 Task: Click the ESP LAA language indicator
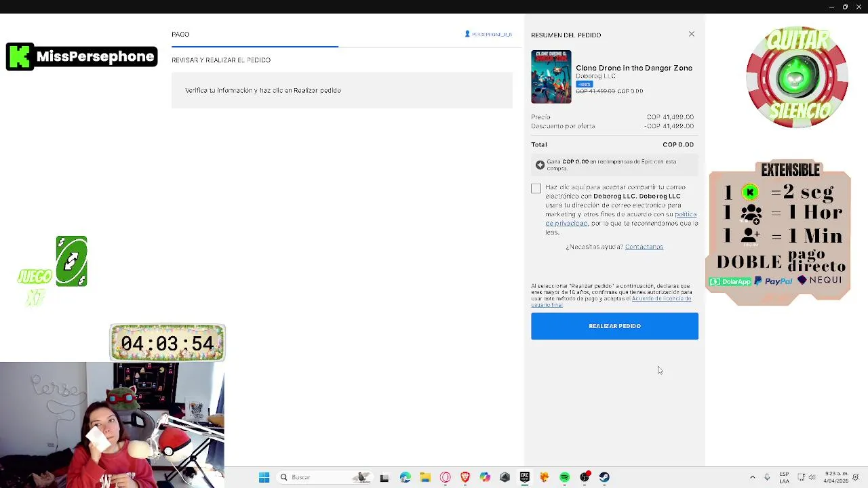pos(784,477)
